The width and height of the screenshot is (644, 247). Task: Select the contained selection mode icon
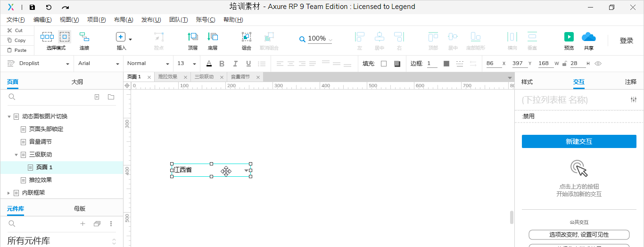point(65,37)
